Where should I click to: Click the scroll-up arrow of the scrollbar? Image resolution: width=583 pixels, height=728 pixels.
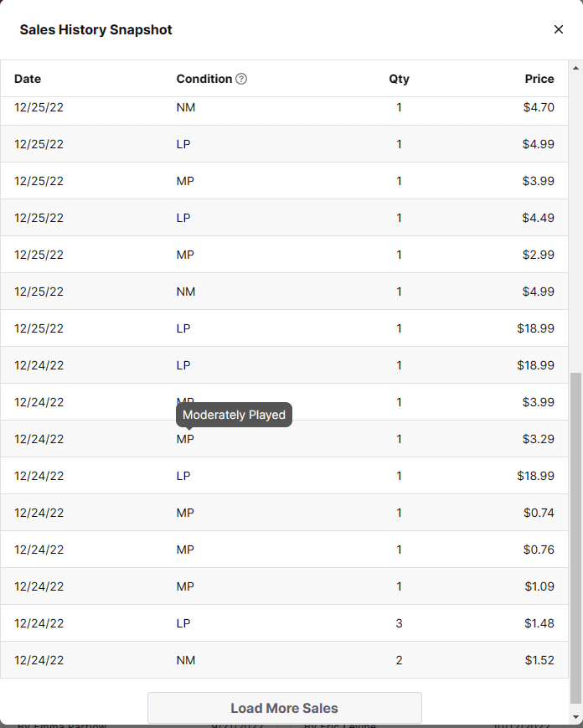coord(575,67)
